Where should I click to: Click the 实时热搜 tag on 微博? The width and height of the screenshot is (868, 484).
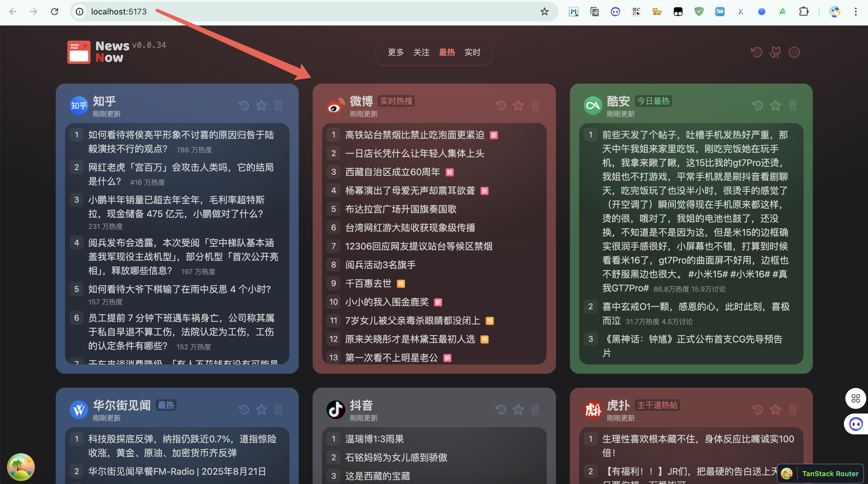396,101
